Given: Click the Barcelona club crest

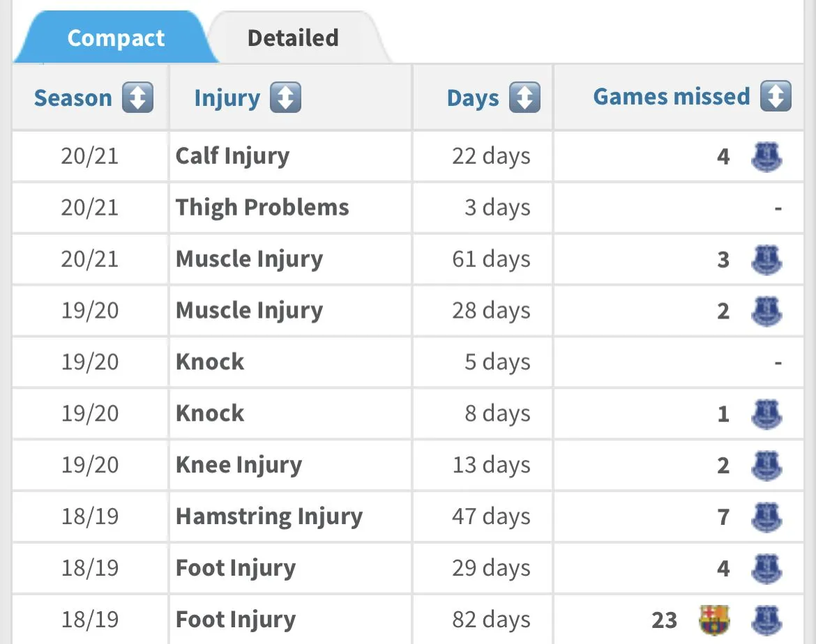Looking at the screenshot, I should tap(714, 620).
